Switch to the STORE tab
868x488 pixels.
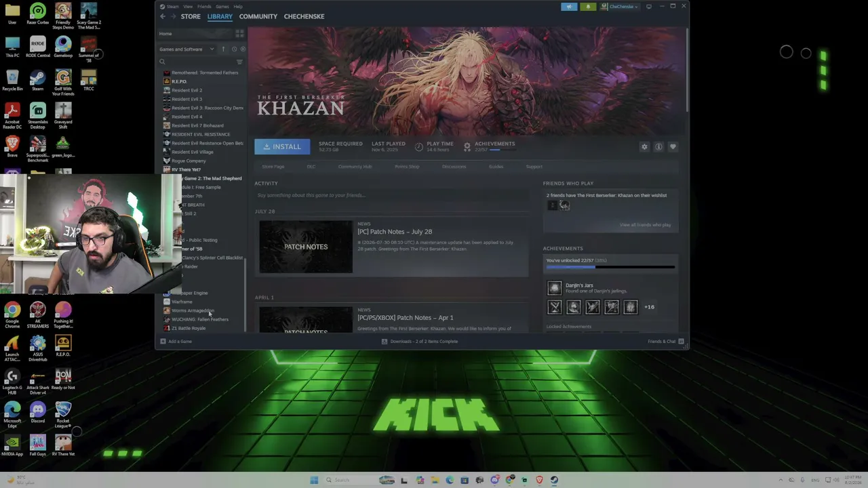click(191, 16)
